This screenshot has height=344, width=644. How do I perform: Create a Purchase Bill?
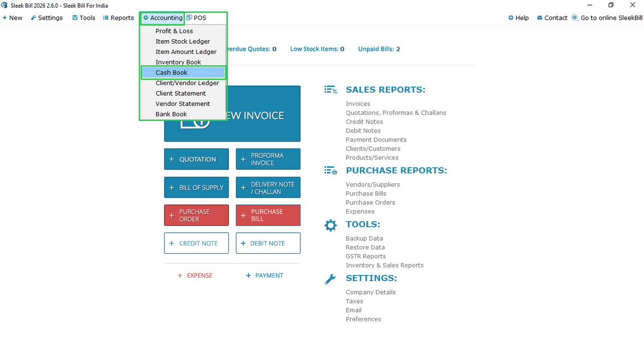[268, 215]
